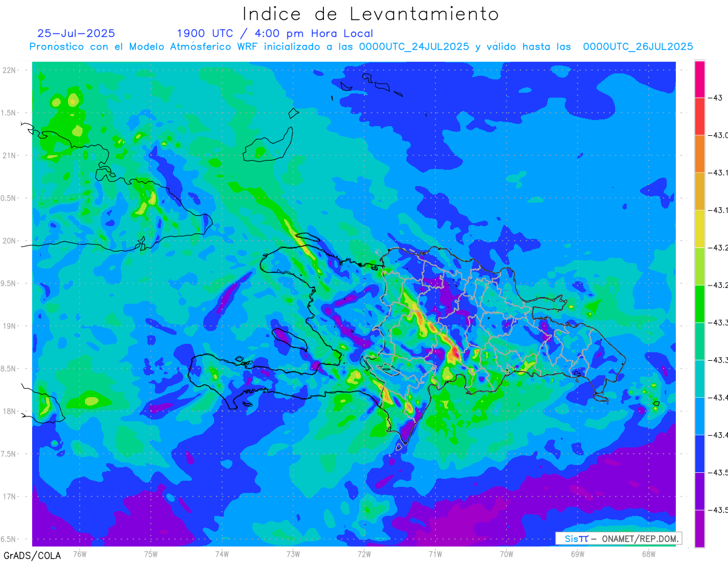Viewport: 728px width, 562px height.
Task: Click the '75W' longitude label
Action: [151, 554]
